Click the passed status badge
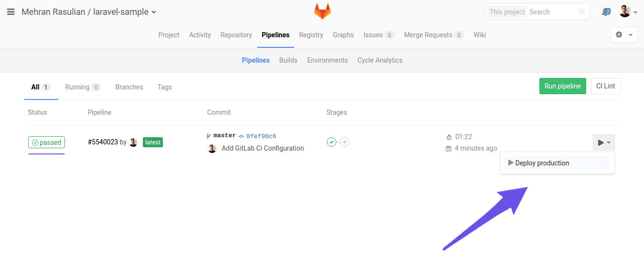 (x=46, y=142)
